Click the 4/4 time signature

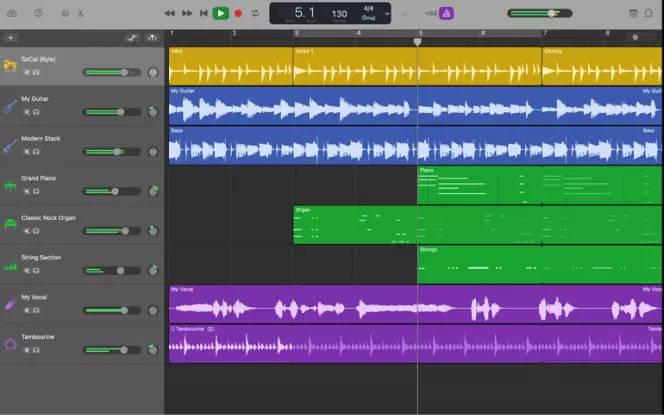[x=368, y=8]
